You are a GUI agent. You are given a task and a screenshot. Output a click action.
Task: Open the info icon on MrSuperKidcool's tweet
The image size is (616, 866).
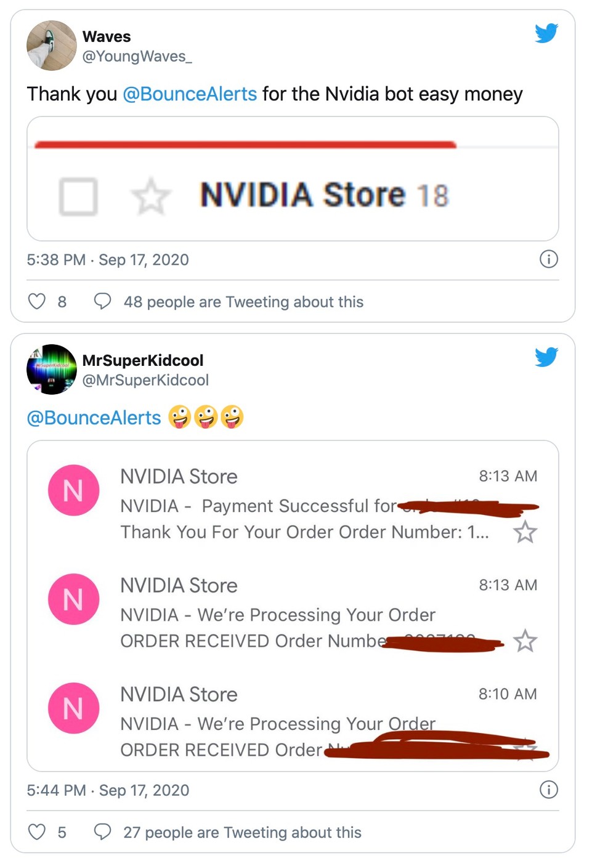tap(548, 790)
